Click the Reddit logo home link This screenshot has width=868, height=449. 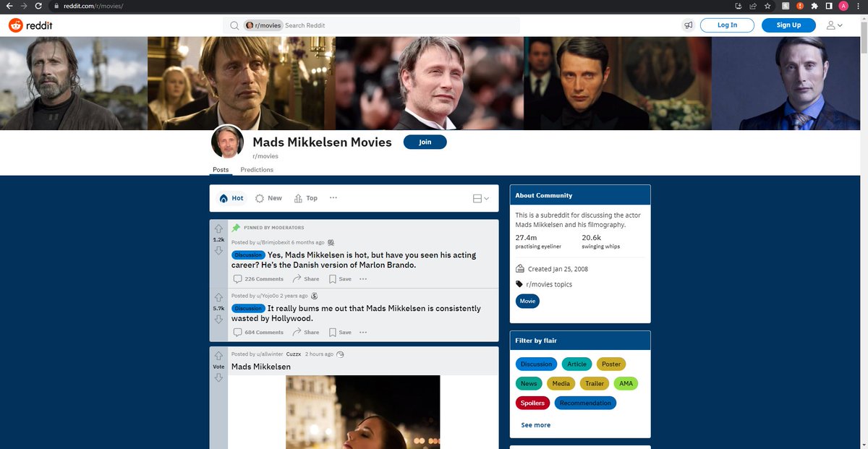point(30,25)
